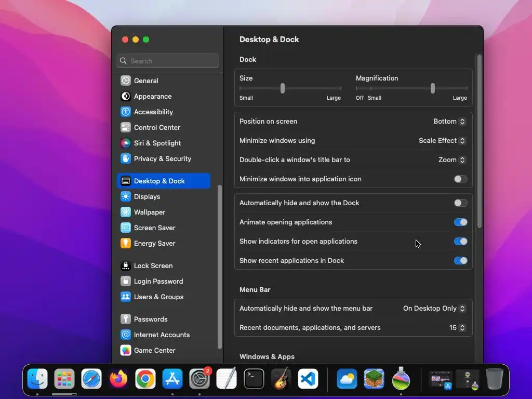Open Trash in the Dock
The width and height of the screenshot is (532, 399).
495,379
